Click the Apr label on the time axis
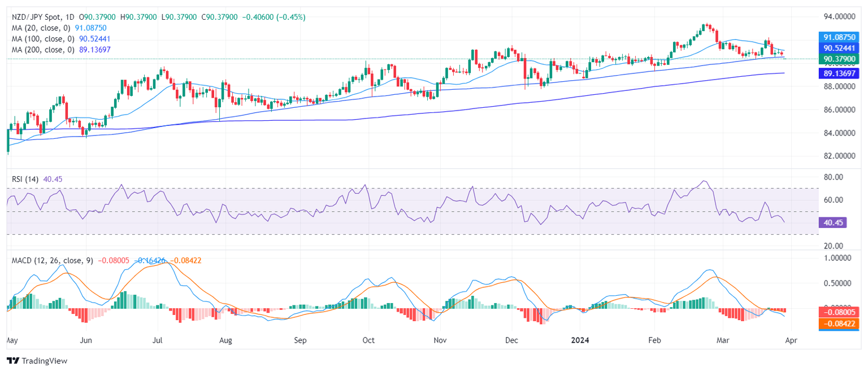 [791, 341]
